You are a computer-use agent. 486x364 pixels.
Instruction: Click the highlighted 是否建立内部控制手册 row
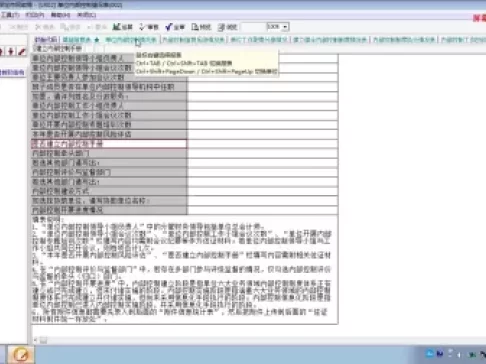tap(109, 144)
